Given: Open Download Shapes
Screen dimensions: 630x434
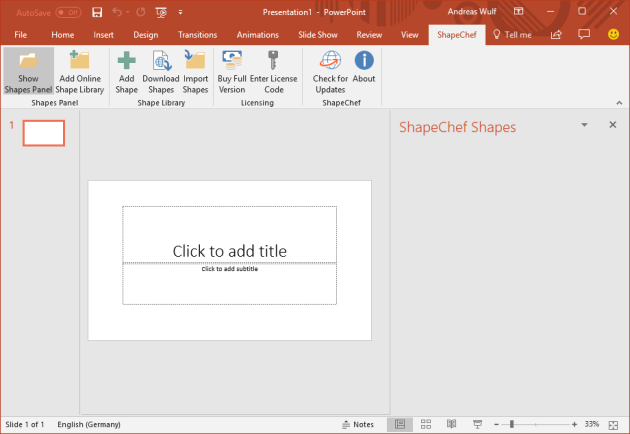Looking at the screenshot, I should (x=161, y=72).
